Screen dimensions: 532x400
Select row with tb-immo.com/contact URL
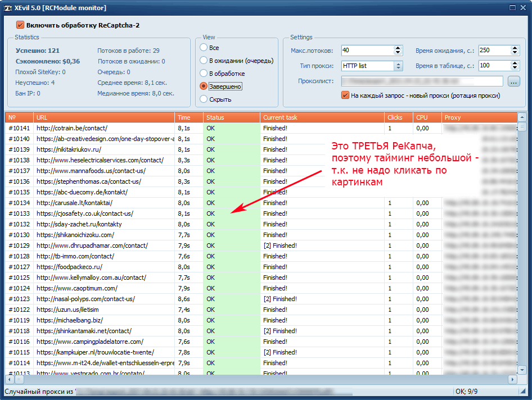262,256
